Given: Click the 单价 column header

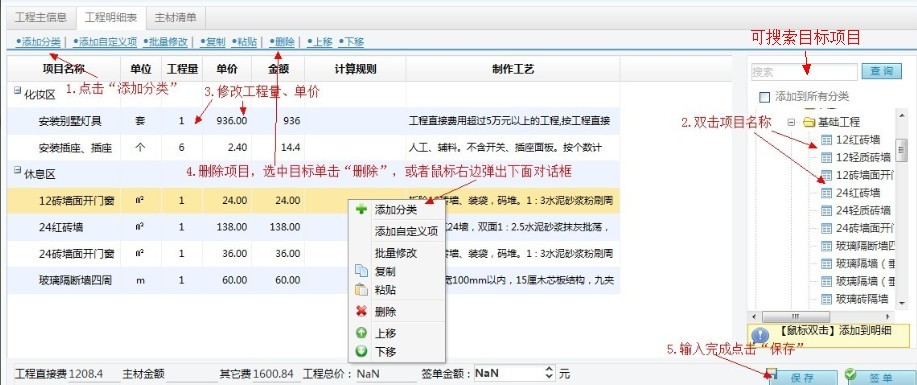Looking at the screenshot, I should 227,68.
